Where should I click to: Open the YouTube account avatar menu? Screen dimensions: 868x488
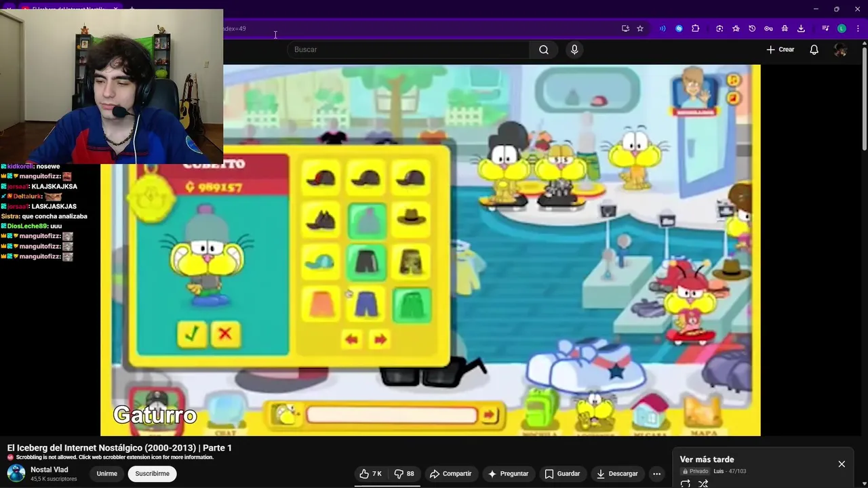(840, 49)
